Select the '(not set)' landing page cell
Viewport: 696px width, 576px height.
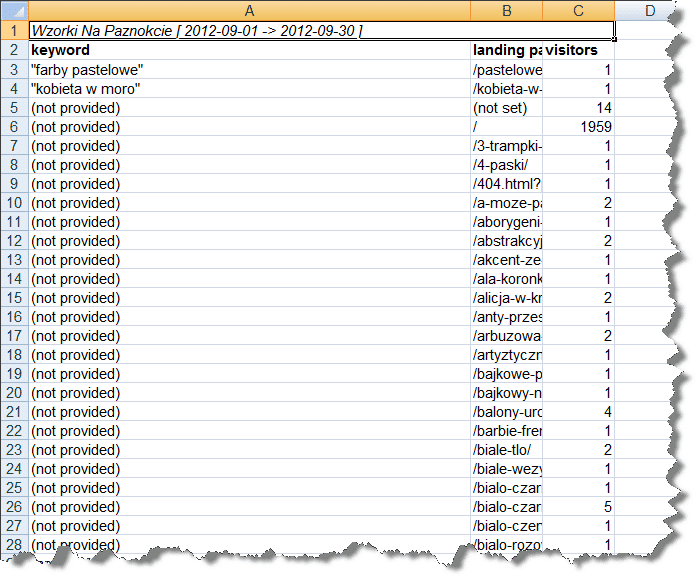(506, 108)
